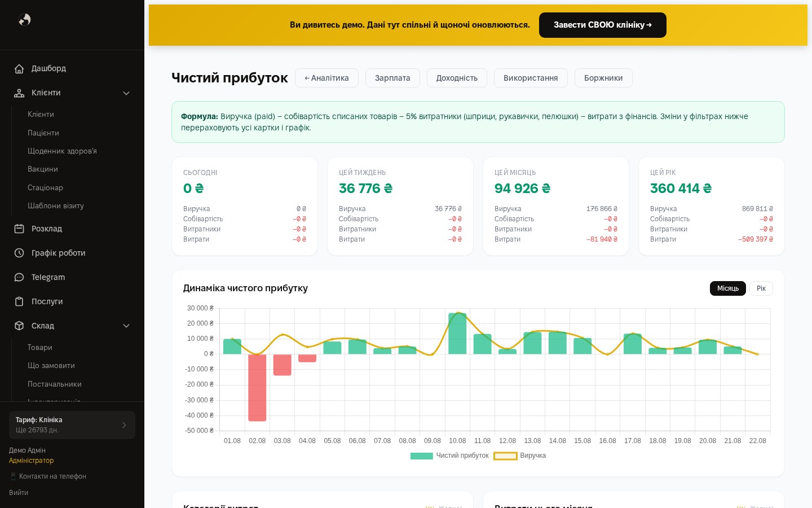Click the Склад box icon

pyautogui.click(x=19, y=326)
